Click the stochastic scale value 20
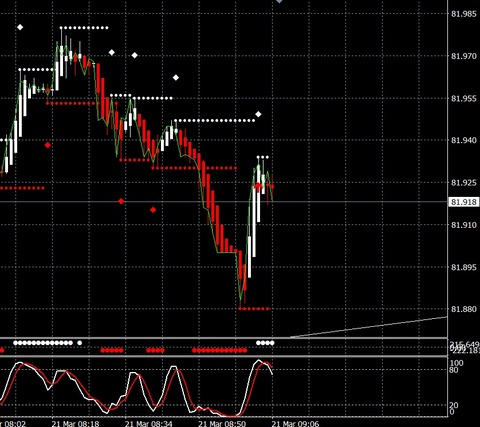The image size is (480, 427). (454, 405)
